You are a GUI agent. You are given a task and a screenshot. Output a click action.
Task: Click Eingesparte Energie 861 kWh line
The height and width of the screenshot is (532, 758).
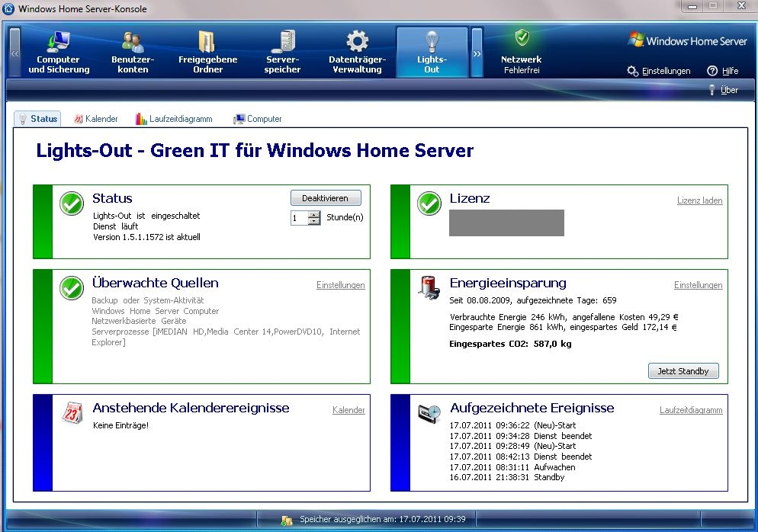click(564, 327)
